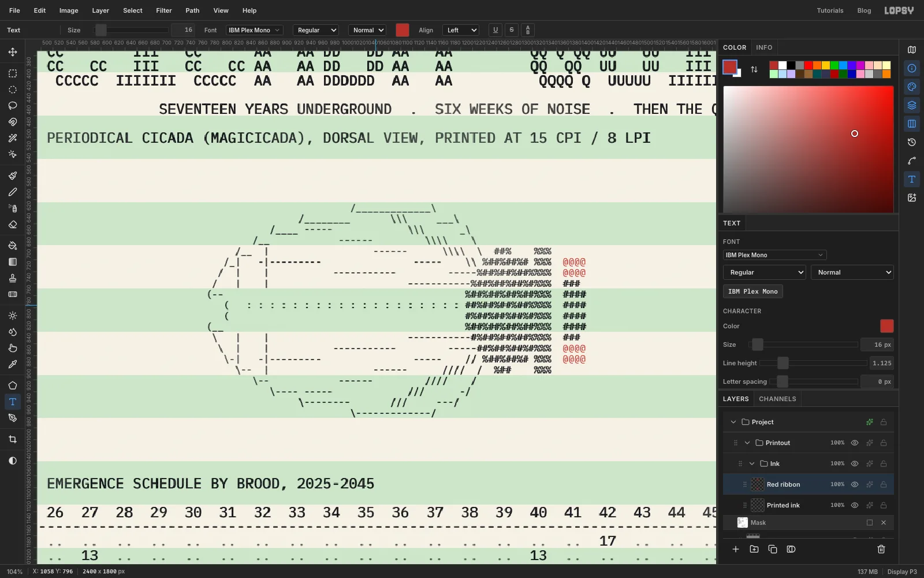Choose the Eraser tool
The height and width of the screenshot is (578, 924).
coord(13,225)
